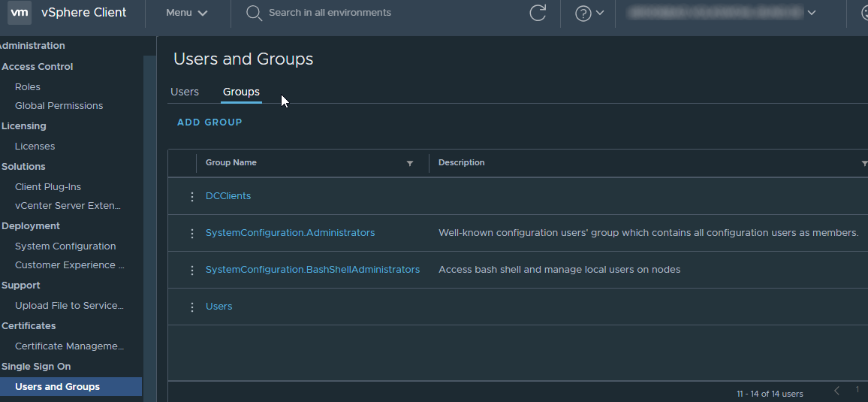Open the Users group link
Viewport: 868px width, 402px height.
[219, 307]
